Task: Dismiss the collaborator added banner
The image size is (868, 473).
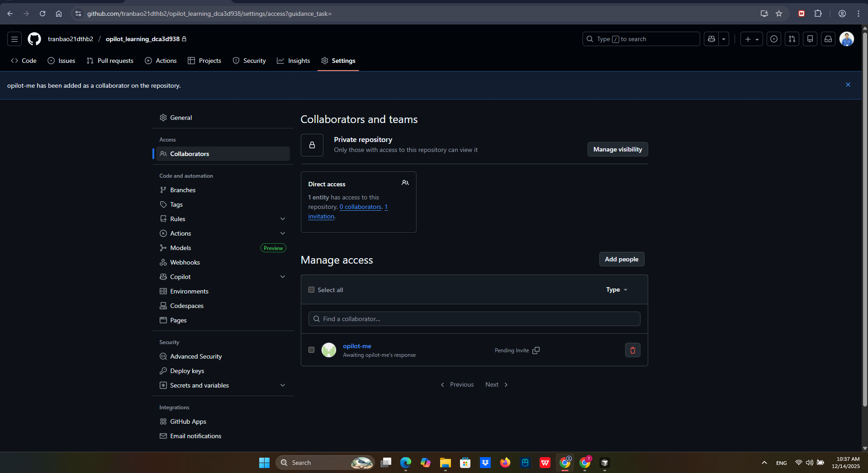Action: click(848, 85)
